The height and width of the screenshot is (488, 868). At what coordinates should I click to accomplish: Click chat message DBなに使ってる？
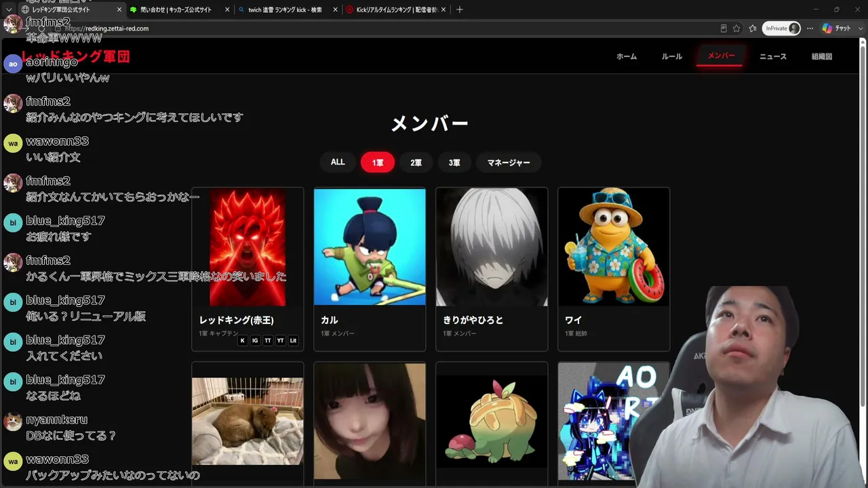click(71, 436)
